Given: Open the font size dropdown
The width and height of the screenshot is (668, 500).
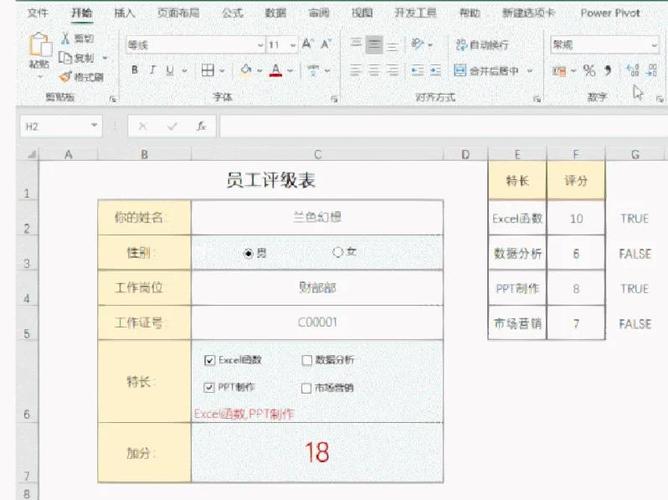Looking at the screenshot, I should click(293, 45).
